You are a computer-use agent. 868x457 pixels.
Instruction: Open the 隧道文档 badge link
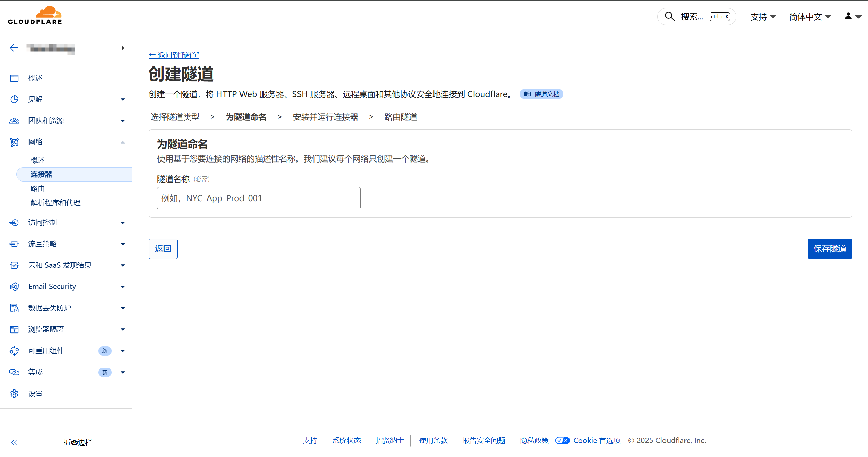click(x=541, y=94)
